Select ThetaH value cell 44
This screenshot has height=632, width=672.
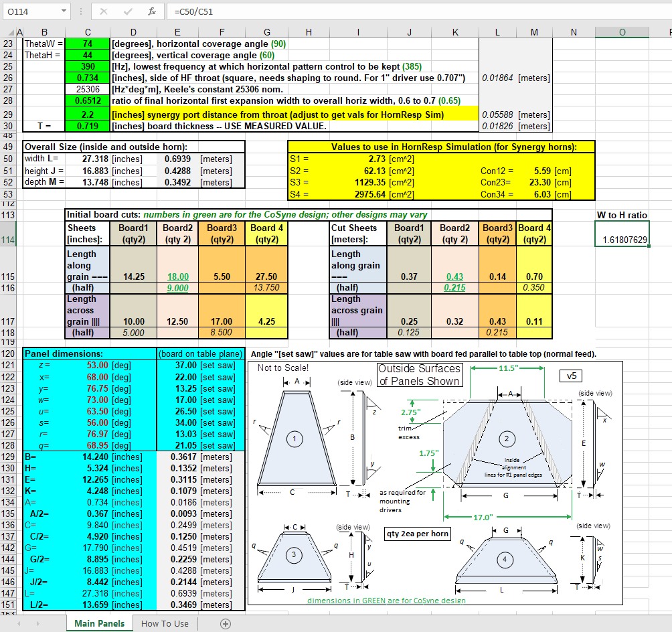[x=88, y=56]
